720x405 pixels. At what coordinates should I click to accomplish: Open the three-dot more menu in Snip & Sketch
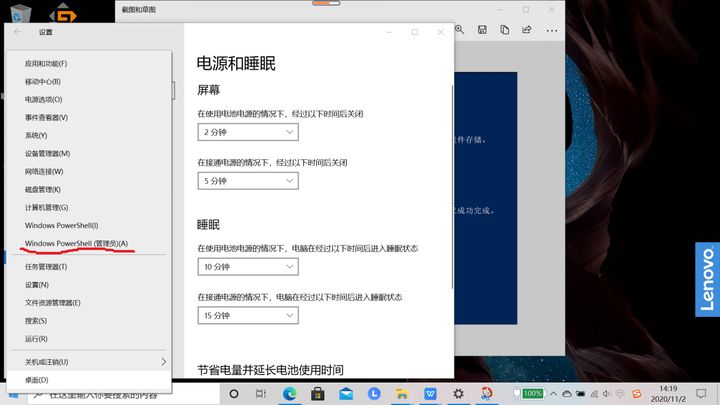(x=552, y=30)
